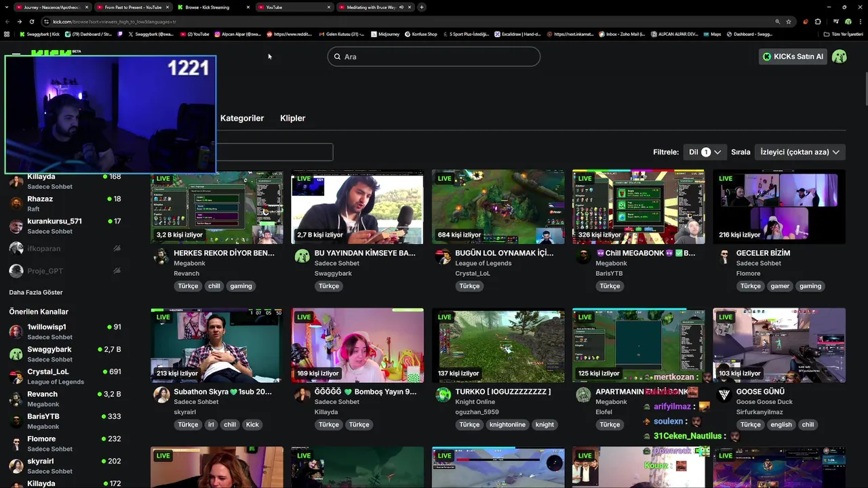This screenshot has height=488, width=868.
Task: Open Konfuse Shop bookmark
Action: tap(420, 34)
